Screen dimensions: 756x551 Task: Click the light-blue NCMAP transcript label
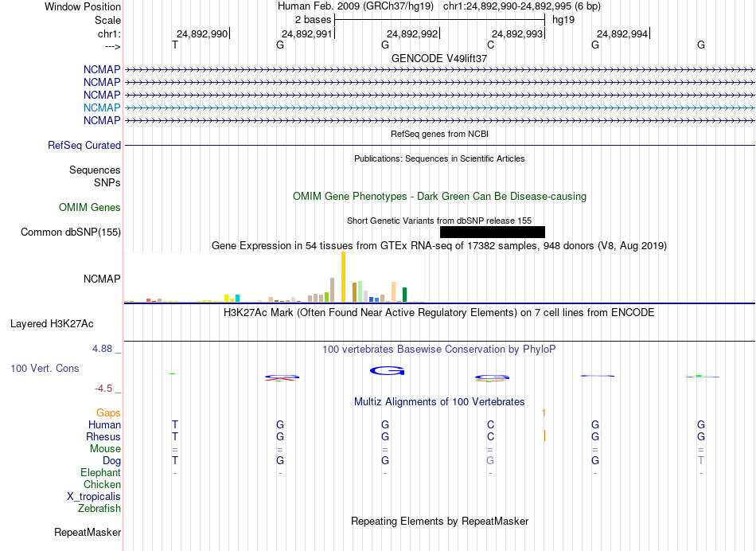[102, 107]
